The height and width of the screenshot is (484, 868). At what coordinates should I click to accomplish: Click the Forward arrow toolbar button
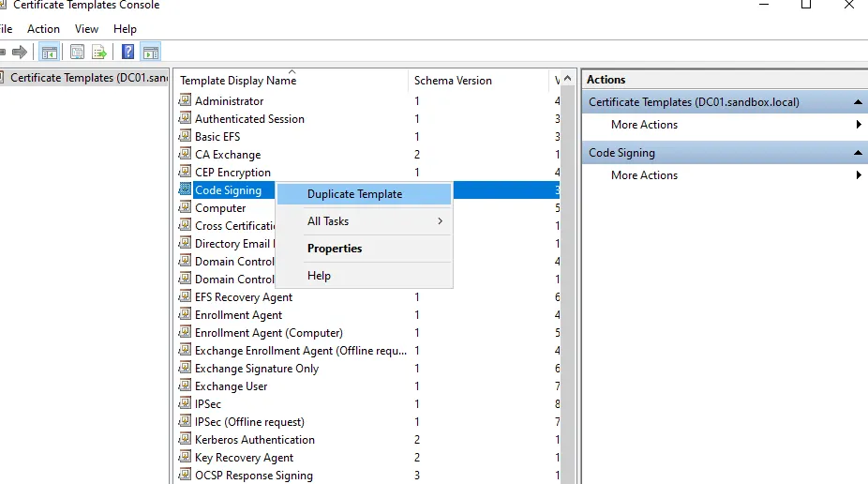click(x=19, y=53)
